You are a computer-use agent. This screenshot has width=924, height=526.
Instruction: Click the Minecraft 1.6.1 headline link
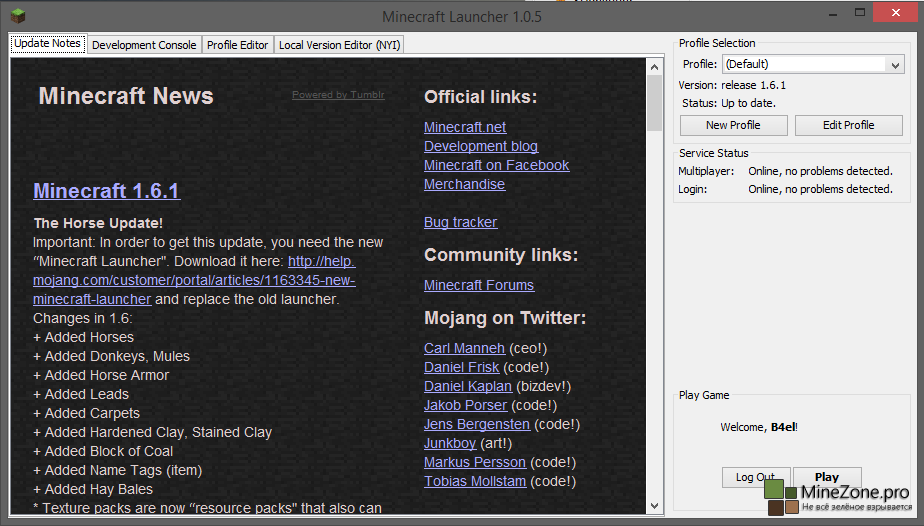(x=106, y=191)
